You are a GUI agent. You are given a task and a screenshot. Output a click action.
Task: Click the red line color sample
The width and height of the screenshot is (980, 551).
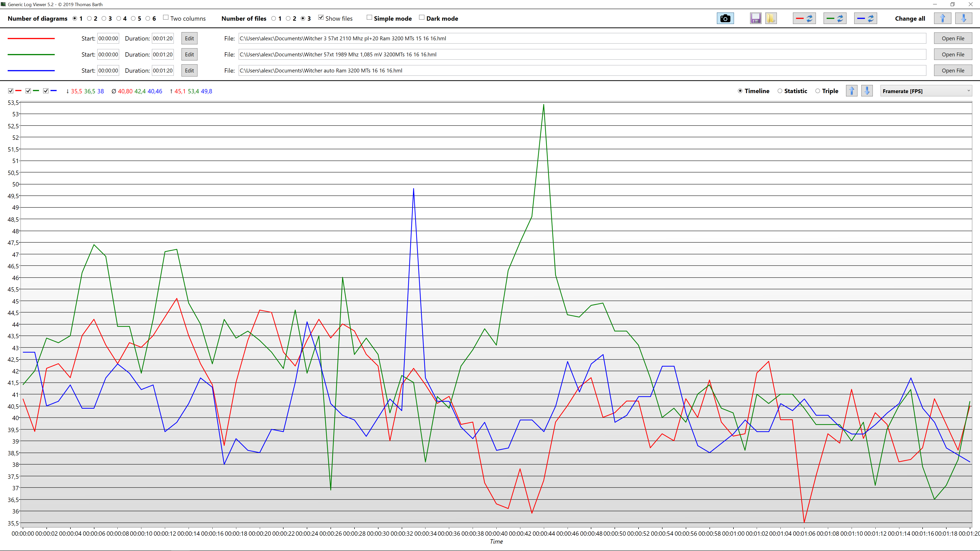point(31,39)
